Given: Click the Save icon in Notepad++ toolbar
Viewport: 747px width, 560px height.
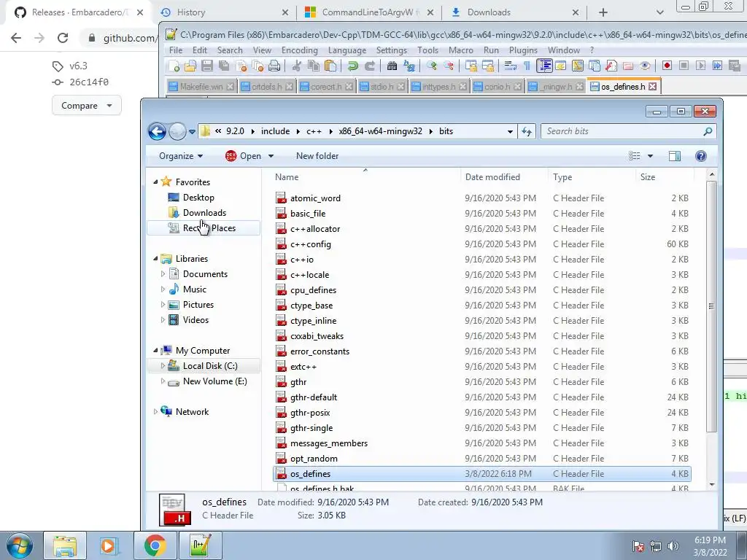Looking at the screenshot, I should point(207,66).
